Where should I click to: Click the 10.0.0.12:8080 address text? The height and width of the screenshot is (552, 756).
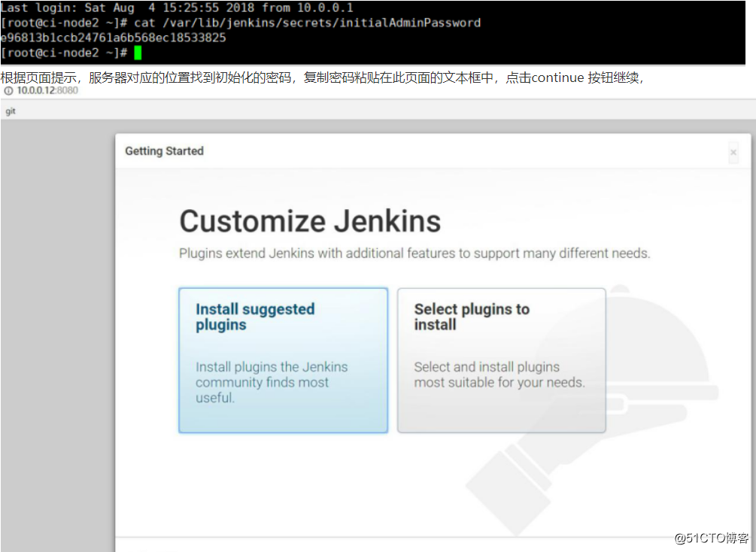[x=47, y=91]
